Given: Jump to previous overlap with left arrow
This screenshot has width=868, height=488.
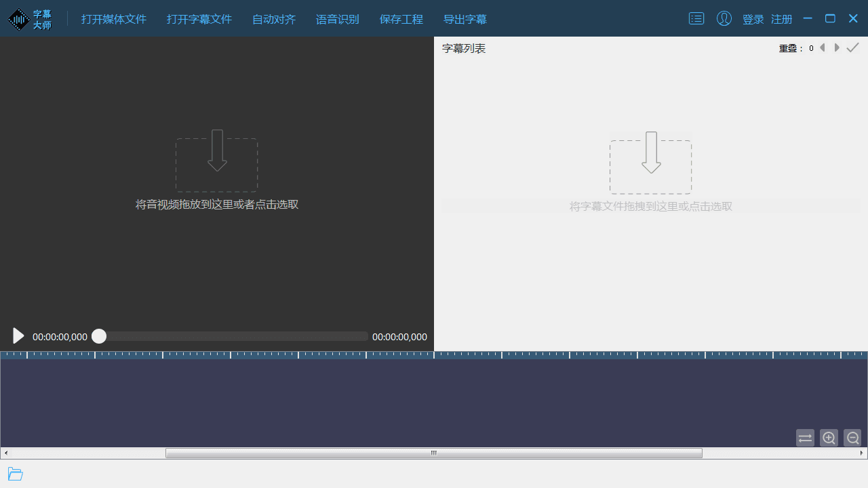Looking at the screenshot, I should pyautogui.click(x=823, y=47).
